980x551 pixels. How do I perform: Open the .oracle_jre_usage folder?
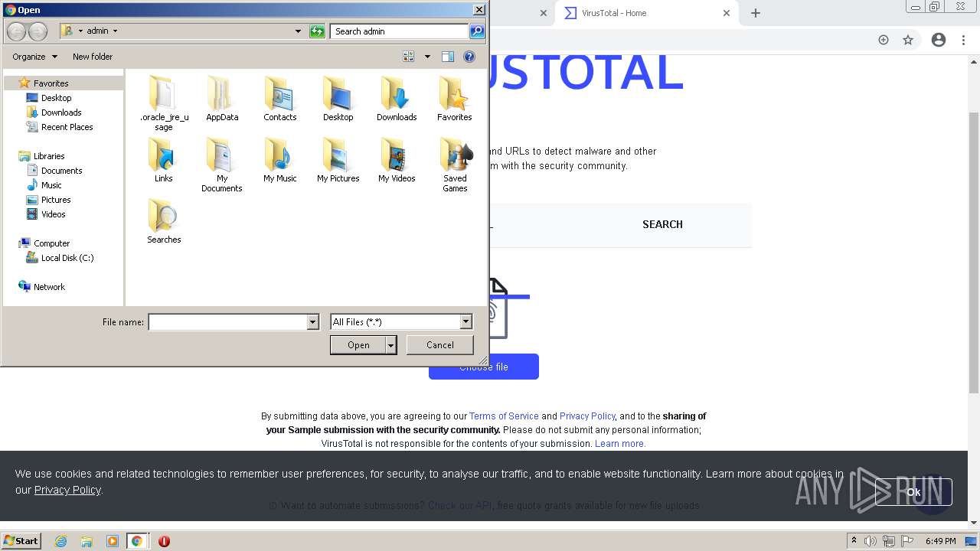pyautogui.click(x=164, y=103)
